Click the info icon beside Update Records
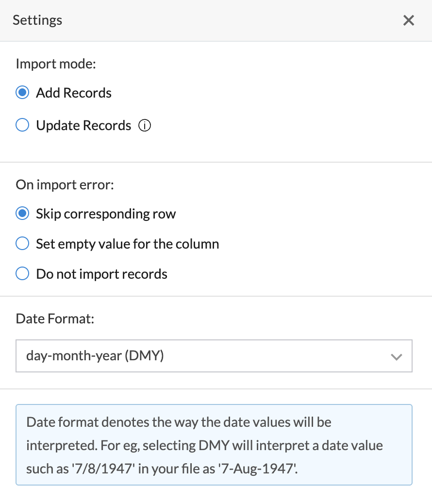The image size is (432, 504). (145, 126)
